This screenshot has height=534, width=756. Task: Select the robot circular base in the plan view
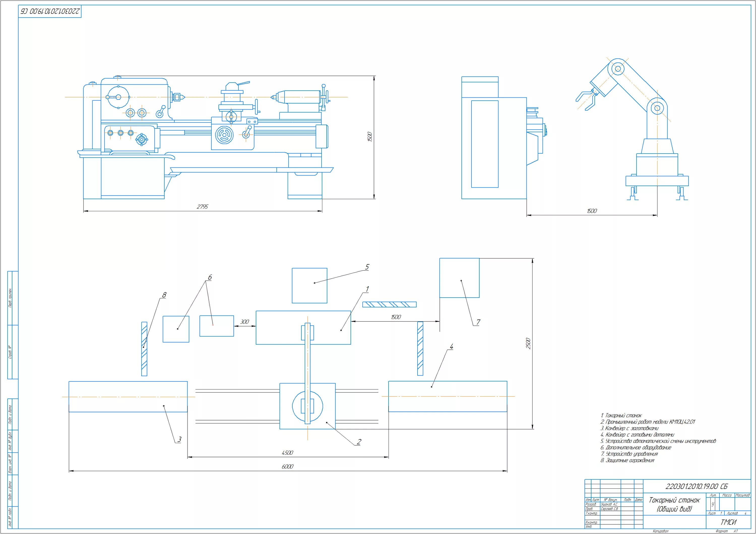pos(307,406)
